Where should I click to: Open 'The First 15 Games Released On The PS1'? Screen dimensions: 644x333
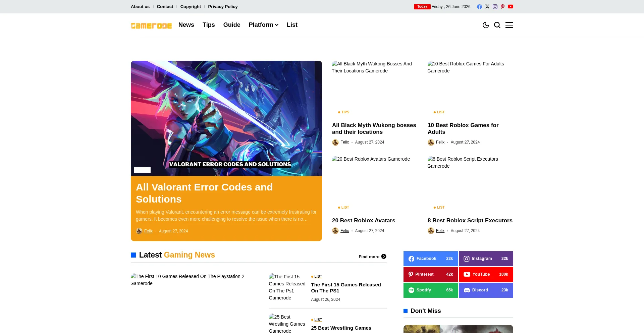346,288
